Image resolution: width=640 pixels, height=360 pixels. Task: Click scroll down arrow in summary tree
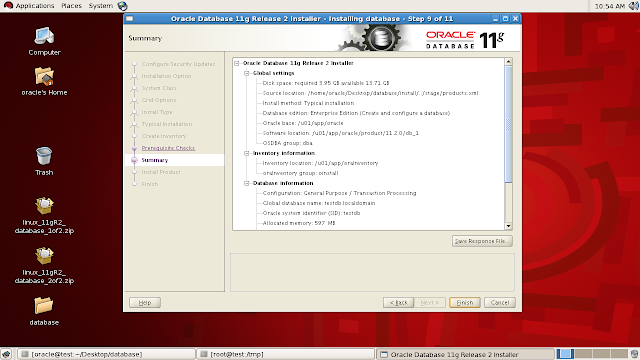[x=508, y=226]
